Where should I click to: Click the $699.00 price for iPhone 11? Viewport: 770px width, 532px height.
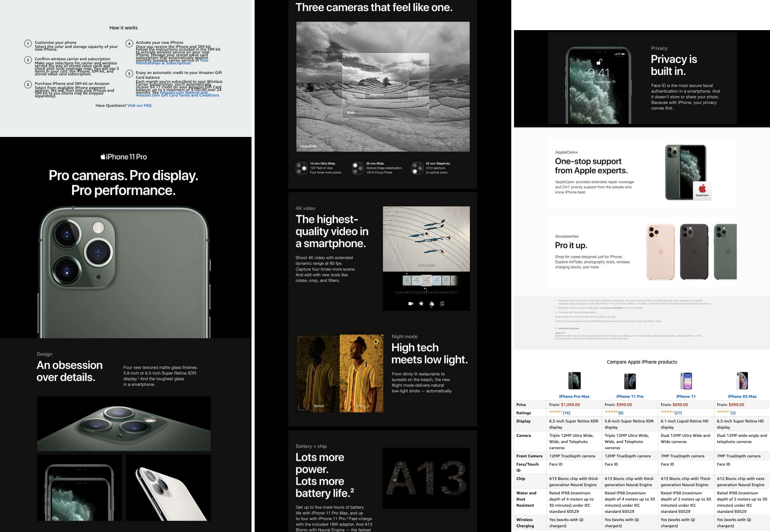[x=680, y=405]
